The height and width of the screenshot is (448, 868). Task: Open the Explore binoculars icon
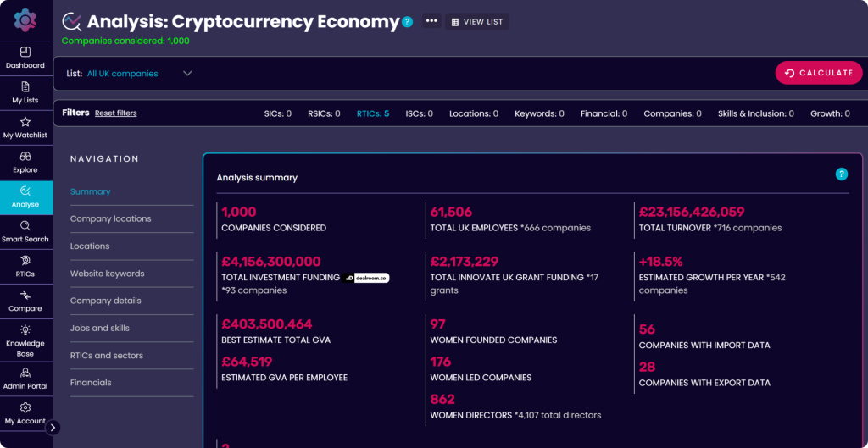click(x=25, y=157)
